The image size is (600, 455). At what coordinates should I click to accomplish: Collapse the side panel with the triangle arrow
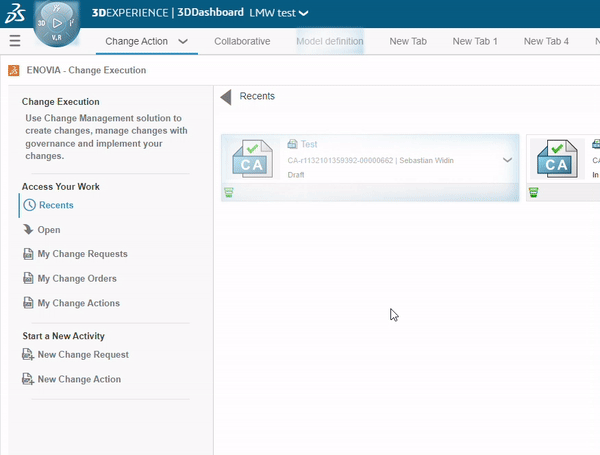(226, 97)
